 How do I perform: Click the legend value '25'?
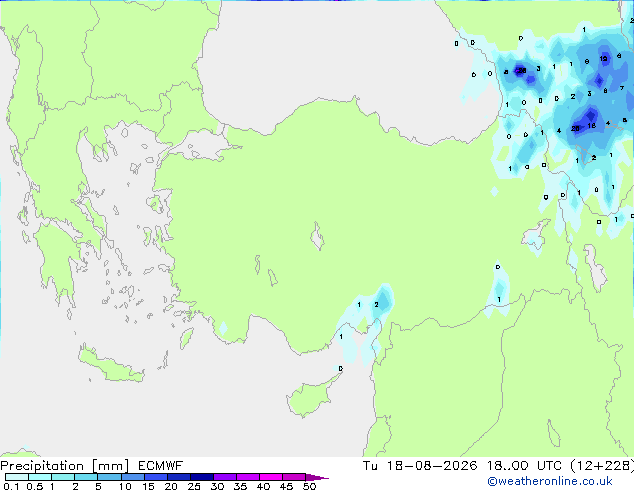(194, 486)
